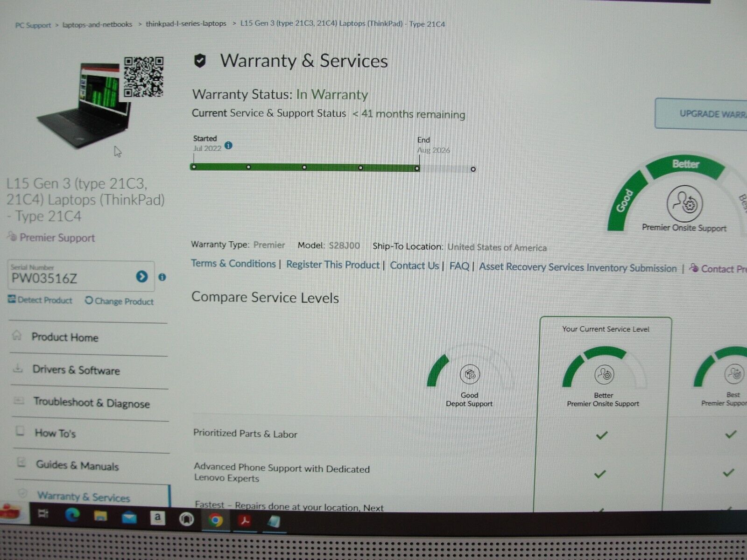Click the final dot past the warranty end
Image resolution: width=747 pixels, height=560 pixels.
[473, 169]
